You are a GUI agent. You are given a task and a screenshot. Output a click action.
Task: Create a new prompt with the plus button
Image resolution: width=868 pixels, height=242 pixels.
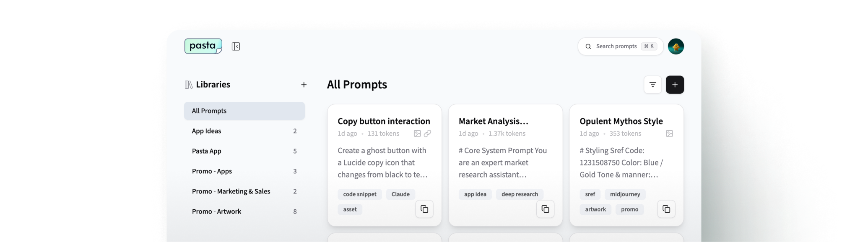(675, 85)
